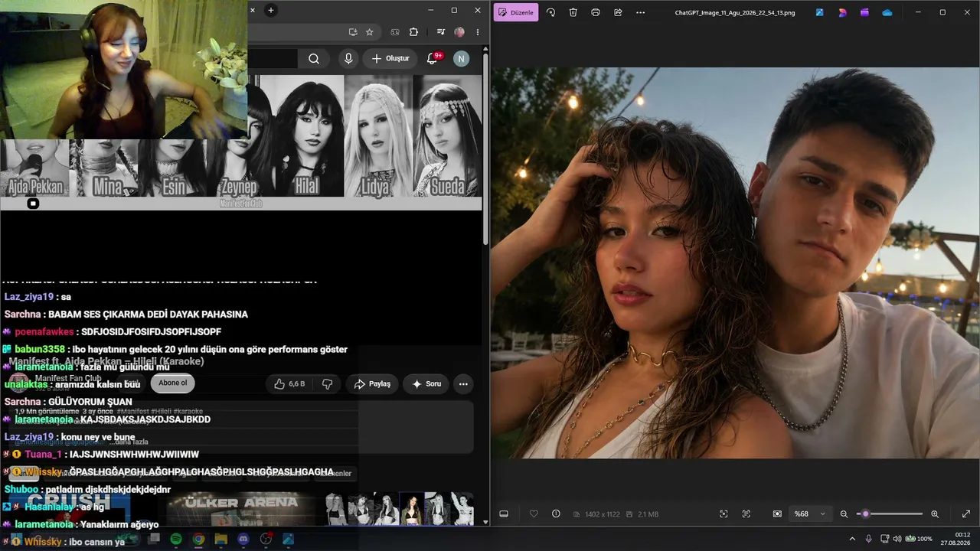Add the photo to favorites with heart icon
The height and width of the screenshot is (551, 980).
pos(534,514)
